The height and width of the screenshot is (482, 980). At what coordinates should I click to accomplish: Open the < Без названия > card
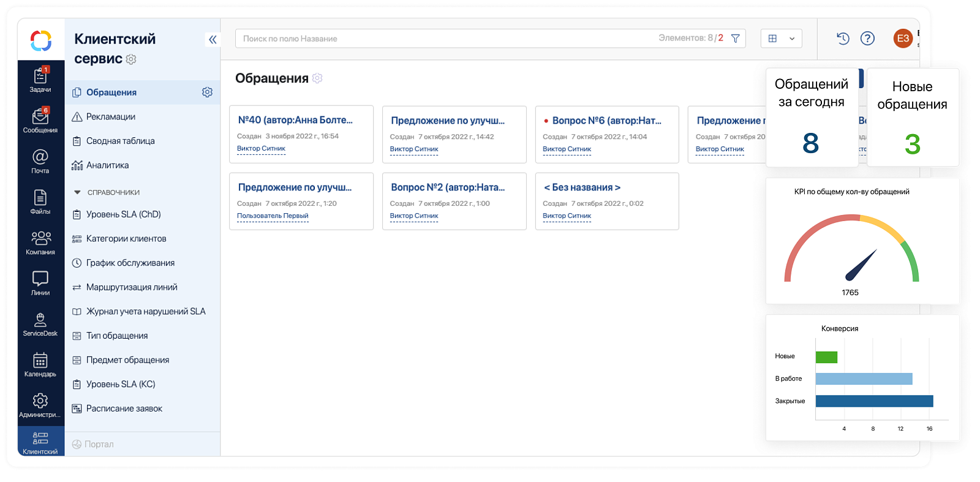(x=607, y=201)
